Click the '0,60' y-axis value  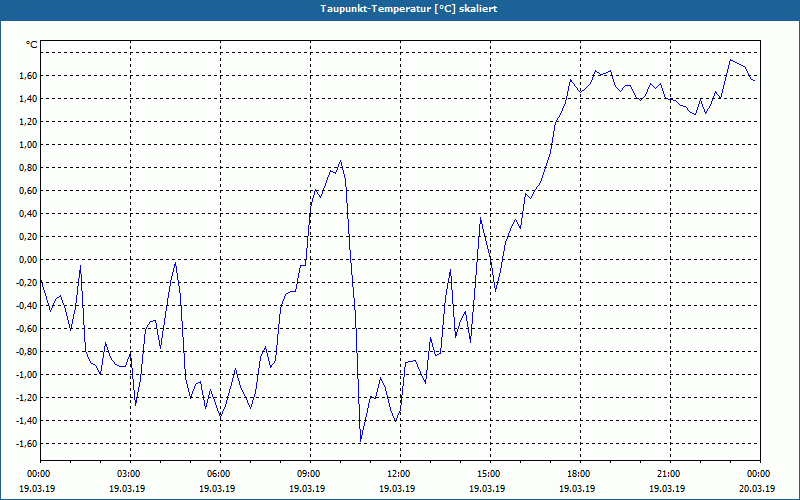[x=29, y=190]
